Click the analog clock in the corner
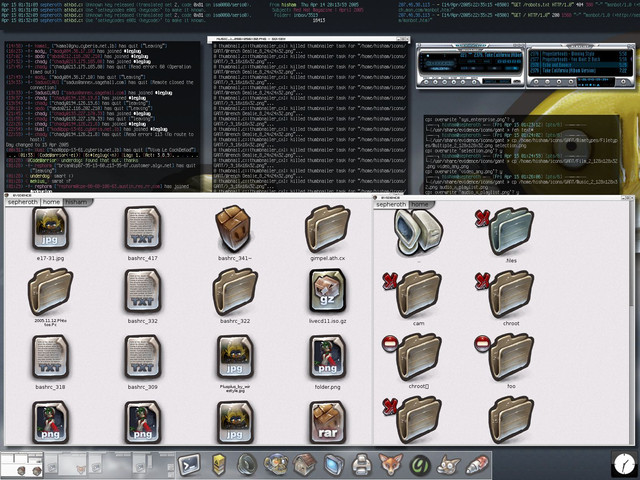The width and height of the screenshot is (640, 480). [x=623, y=463]
